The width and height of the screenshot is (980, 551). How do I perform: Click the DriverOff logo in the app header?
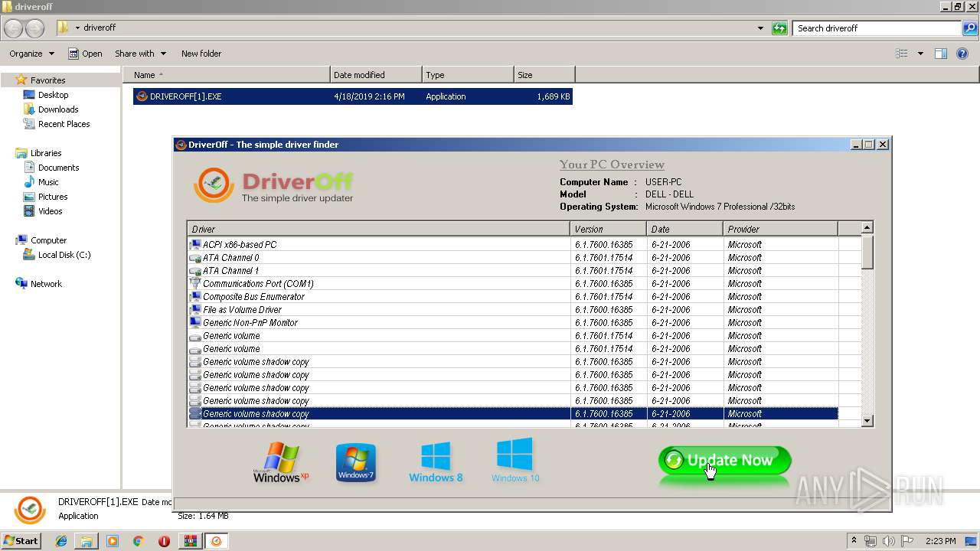273,185
